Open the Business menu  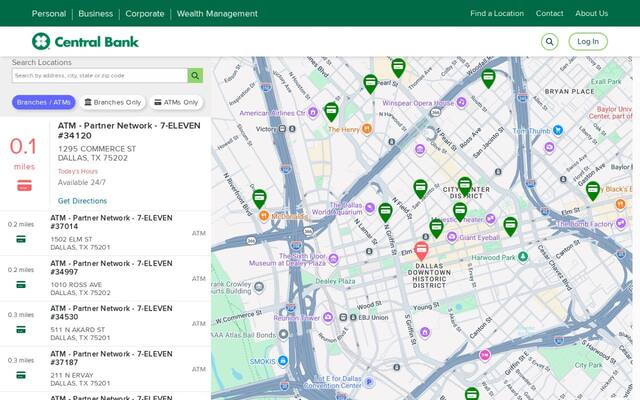(x=96, y=13)
